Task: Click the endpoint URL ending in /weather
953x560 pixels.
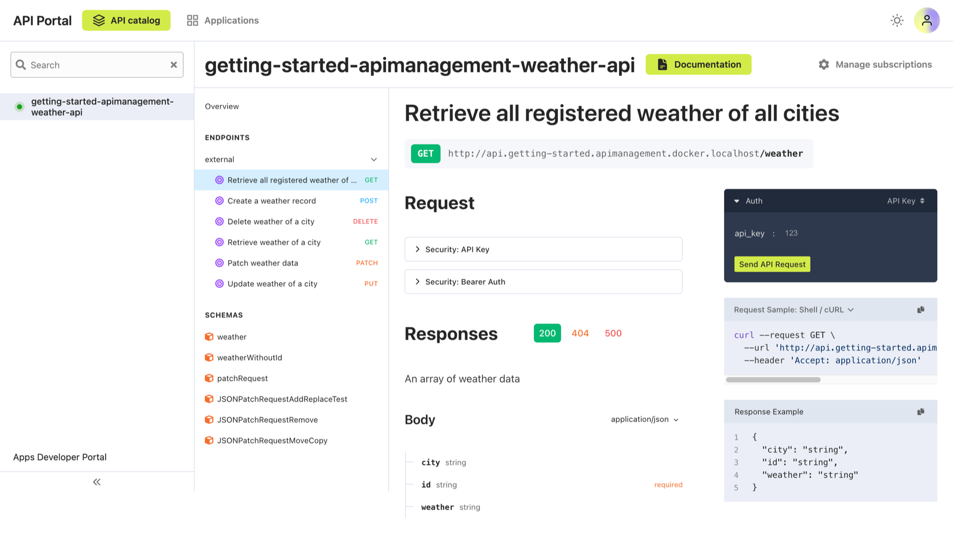Action: pos(625,154)
